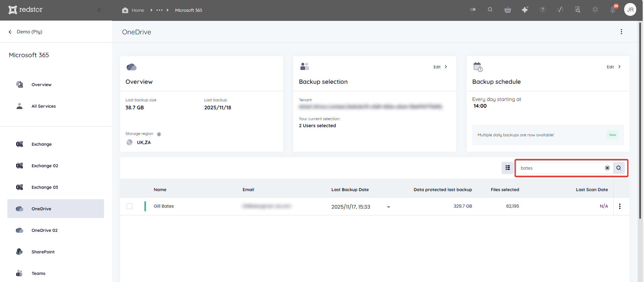644x282 pixels.
Task: Select Exchange in the sidebar
Action: pyautogui.click(x=56, y=144)
